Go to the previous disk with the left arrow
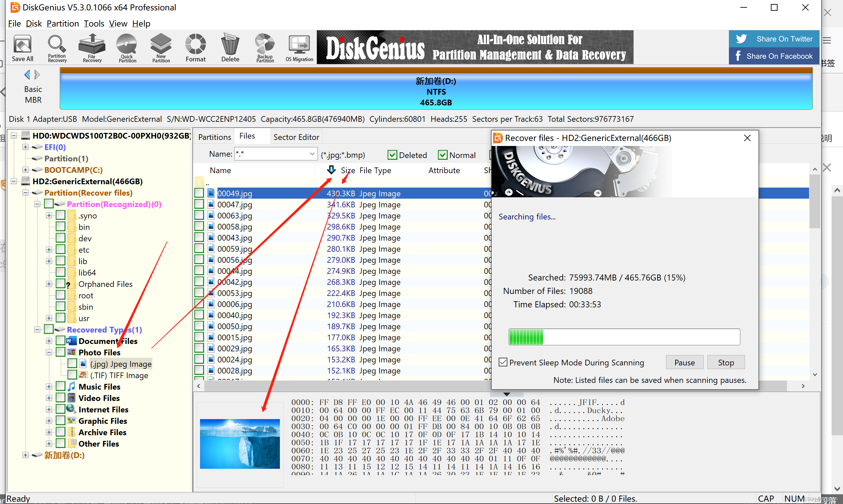The height and width of the screenshot is (504, 843). pos(27,74)
